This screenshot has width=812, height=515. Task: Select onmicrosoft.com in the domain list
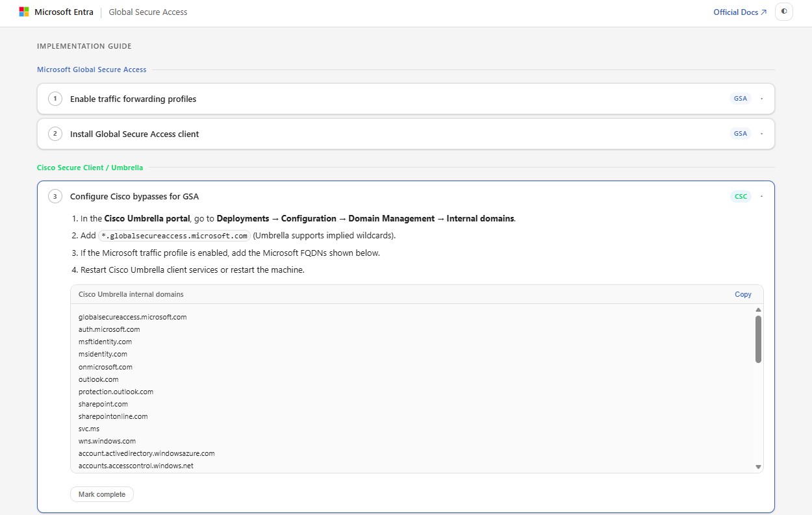click(105, 367)
